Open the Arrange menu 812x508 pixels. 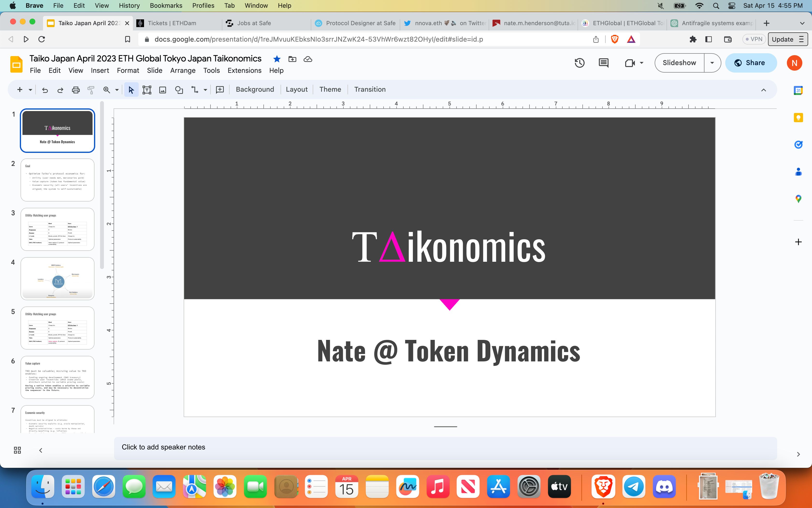(183, 71)
